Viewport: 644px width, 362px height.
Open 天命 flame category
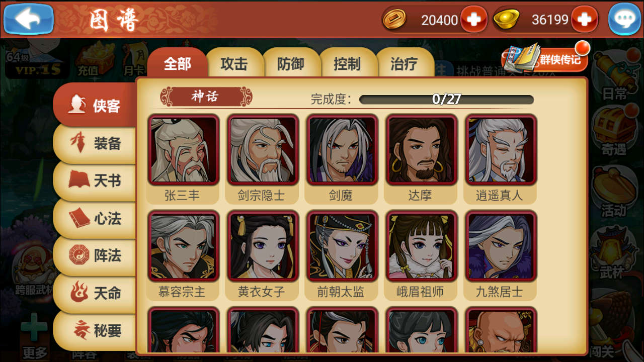click(x=96, y=293)
